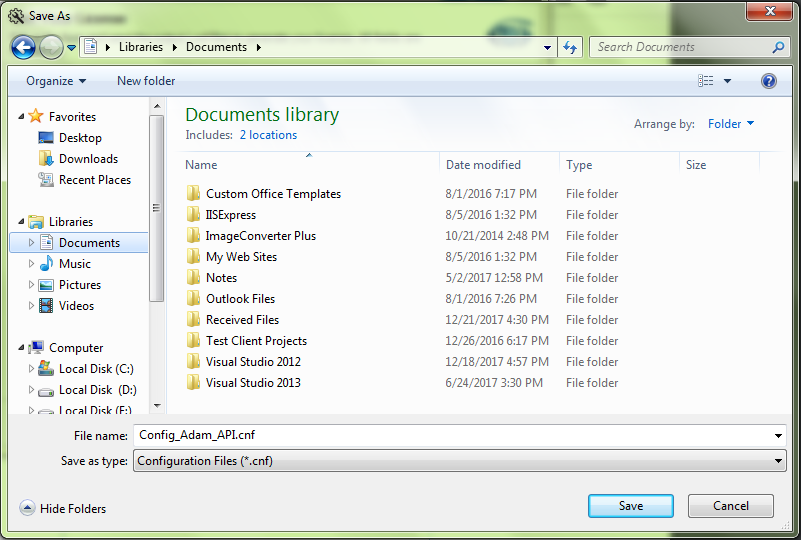Select the Visual Studio 2012 folder icon
Image resolution: width=801 pixels, height=540 pixels.
coord(193,361)
